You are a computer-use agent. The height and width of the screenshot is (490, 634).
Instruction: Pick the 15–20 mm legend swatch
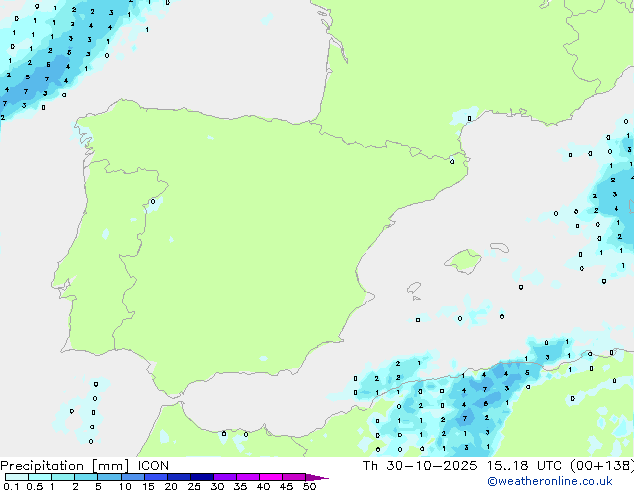156,477
